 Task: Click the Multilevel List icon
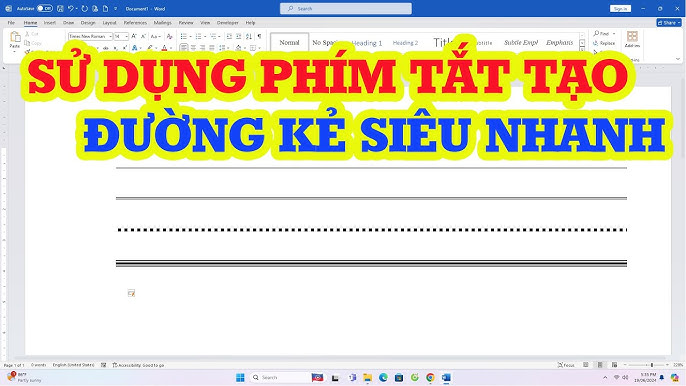[x=213, y=36]
